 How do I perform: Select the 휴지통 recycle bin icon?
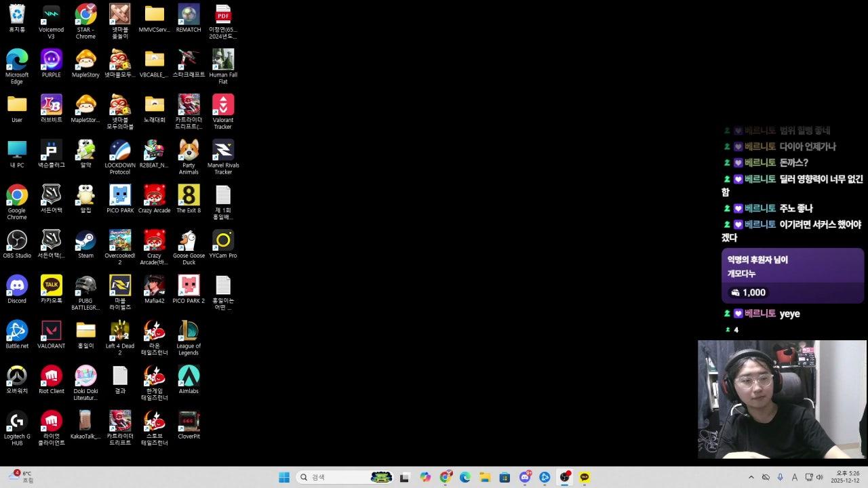17,15
